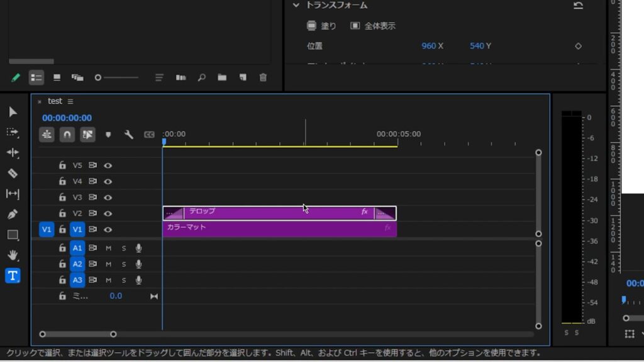Select the Type tool
Screen dimensions: 644x362
tap(13, 276)
